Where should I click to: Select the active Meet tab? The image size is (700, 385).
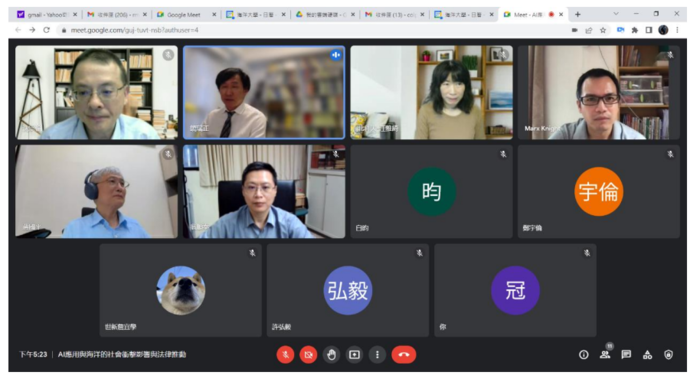point(533,15)
